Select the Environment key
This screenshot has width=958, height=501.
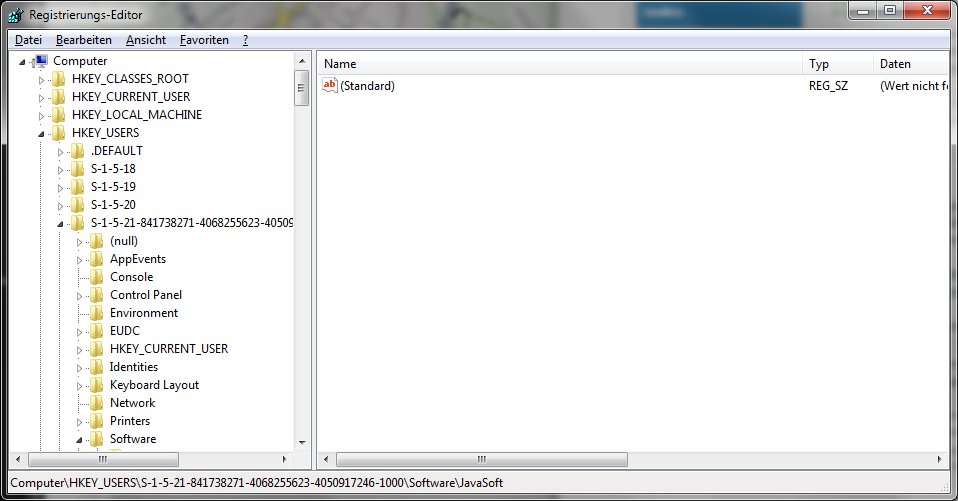144,313
